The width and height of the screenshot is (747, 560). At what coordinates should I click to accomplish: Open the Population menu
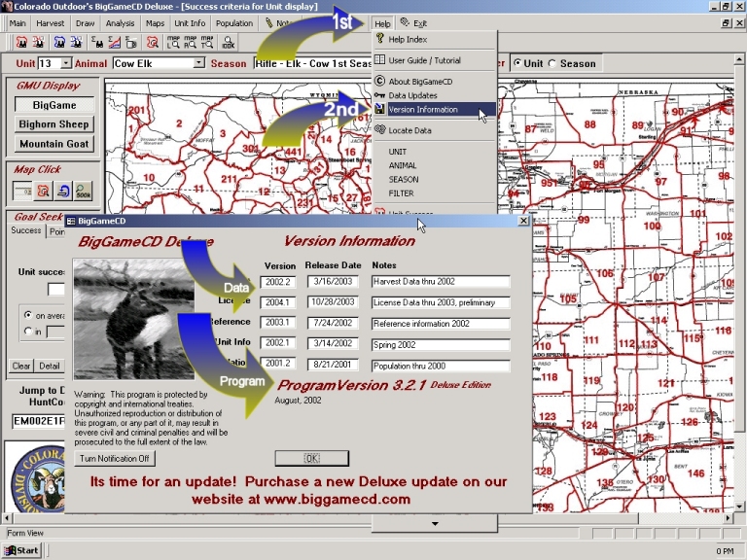pos(233,23)
